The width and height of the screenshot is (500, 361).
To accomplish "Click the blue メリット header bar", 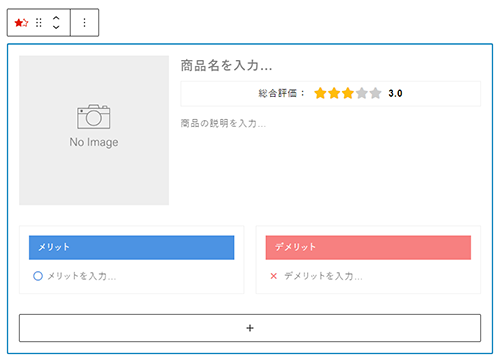I will click(x=132, y=247).
